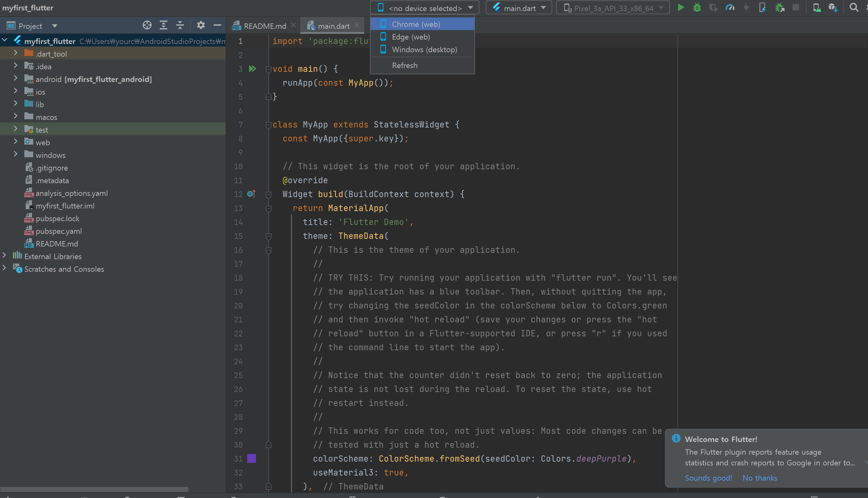Click Attach Debugger to Android Process icon

[779, 8]
